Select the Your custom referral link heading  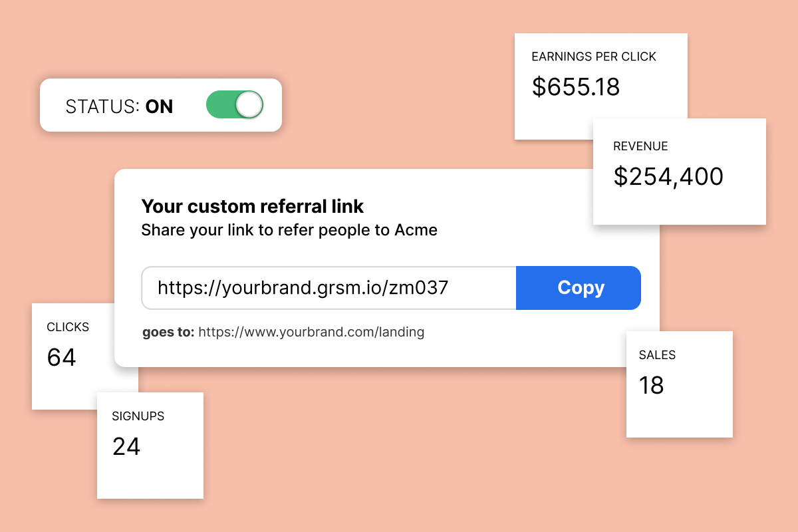pyautogui.click(x=251, y=206)
